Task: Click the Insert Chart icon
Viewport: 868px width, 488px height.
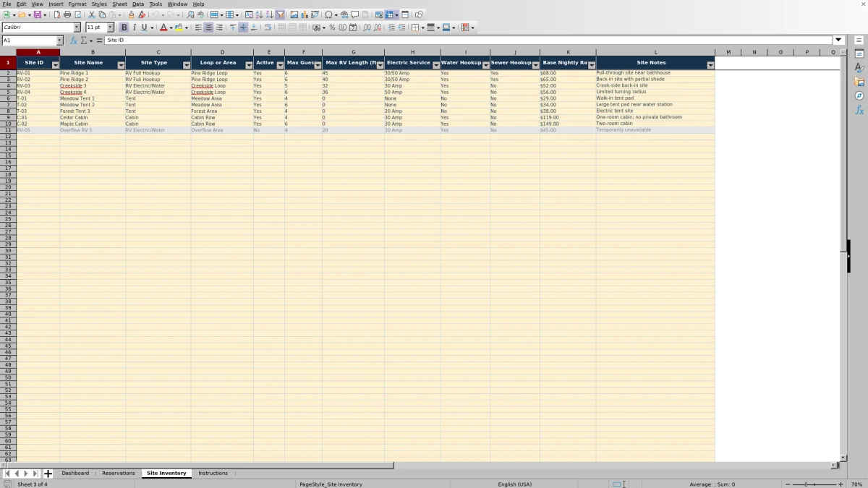Action: [x=305, y=14]
